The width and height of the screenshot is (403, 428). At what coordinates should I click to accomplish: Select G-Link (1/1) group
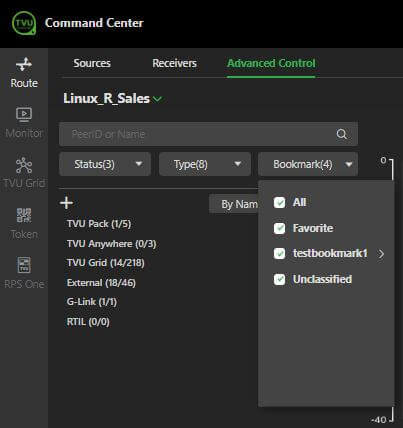point(92,302)
